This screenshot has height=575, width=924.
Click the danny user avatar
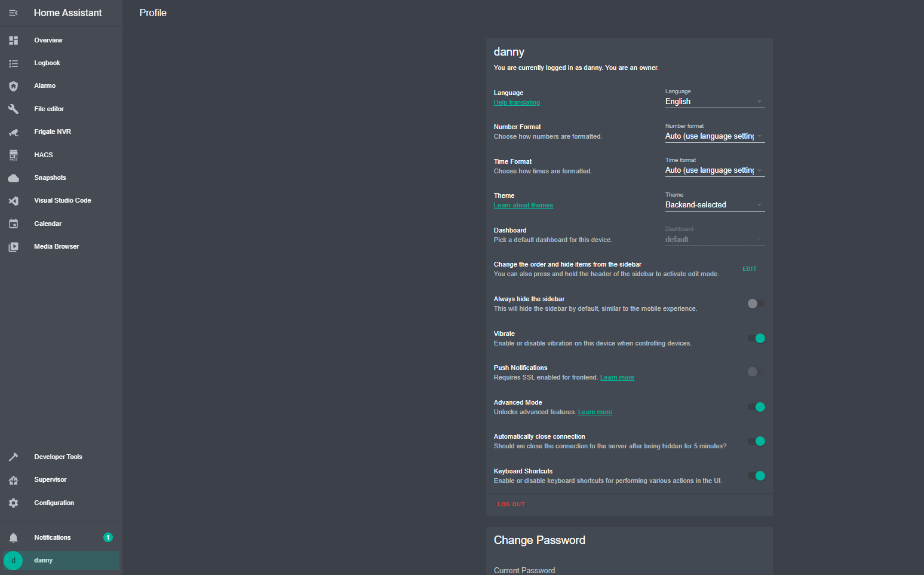coord(13,561)
